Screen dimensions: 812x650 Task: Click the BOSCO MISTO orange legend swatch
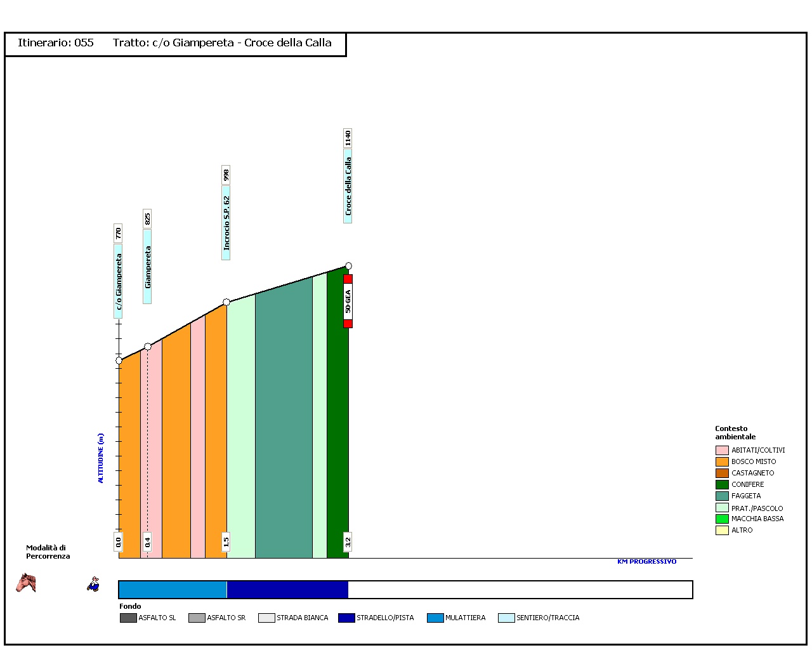tap(722, 461)
